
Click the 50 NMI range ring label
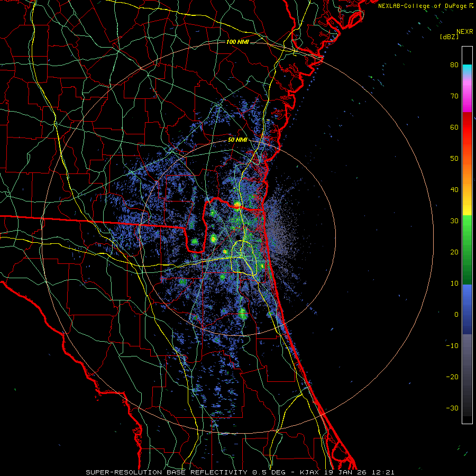(x=237, y=140)
